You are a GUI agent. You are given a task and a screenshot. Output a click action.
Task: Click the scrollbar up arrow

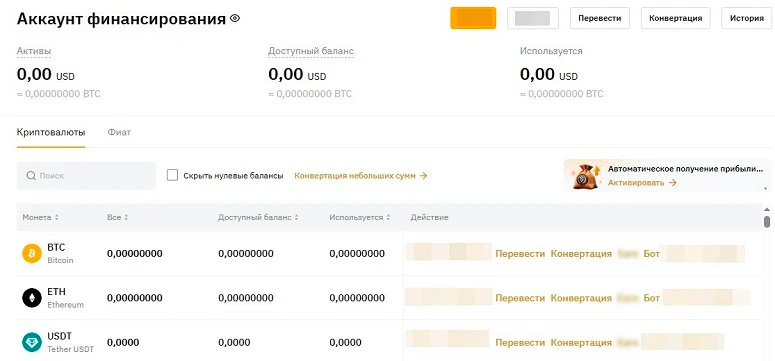(767, 209)
